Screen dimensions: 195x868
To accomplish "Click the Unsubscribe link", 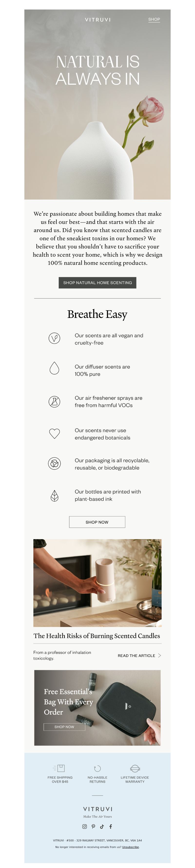I will coord(130,847).
